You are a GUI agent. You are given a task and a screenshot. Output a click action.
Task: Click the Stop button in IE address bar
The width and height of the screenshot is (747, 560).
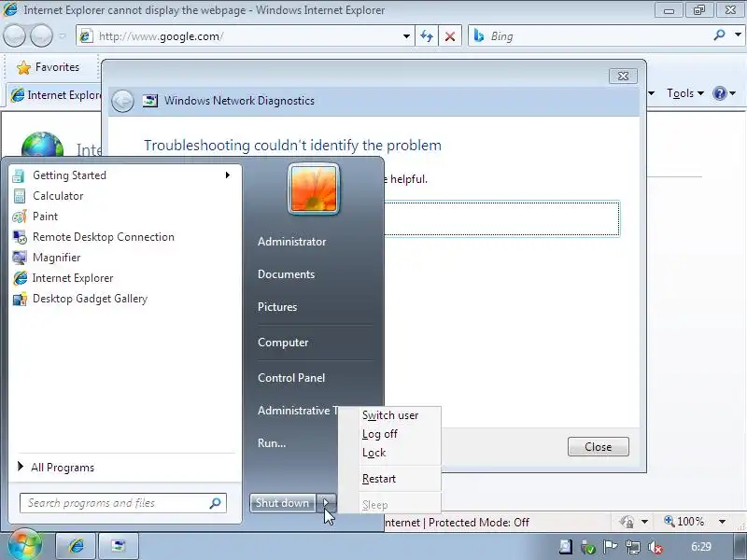[450, 36]
